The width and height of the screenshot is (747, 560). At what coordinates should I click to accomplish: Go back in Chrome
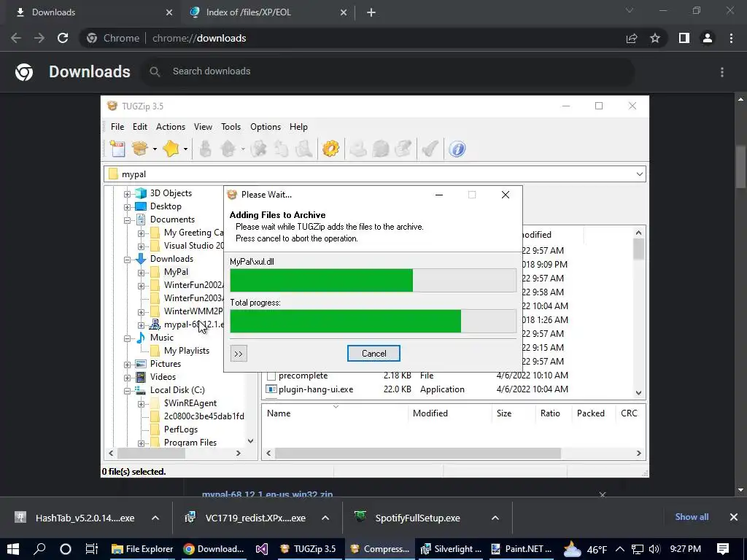point(16,38)
